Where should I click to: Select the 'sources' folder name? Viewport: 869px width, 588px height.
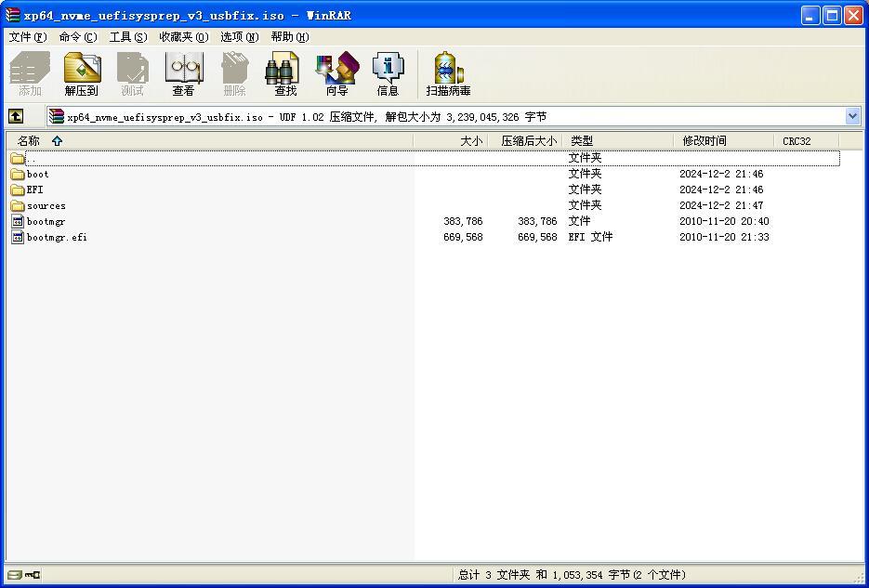[46, 206]
